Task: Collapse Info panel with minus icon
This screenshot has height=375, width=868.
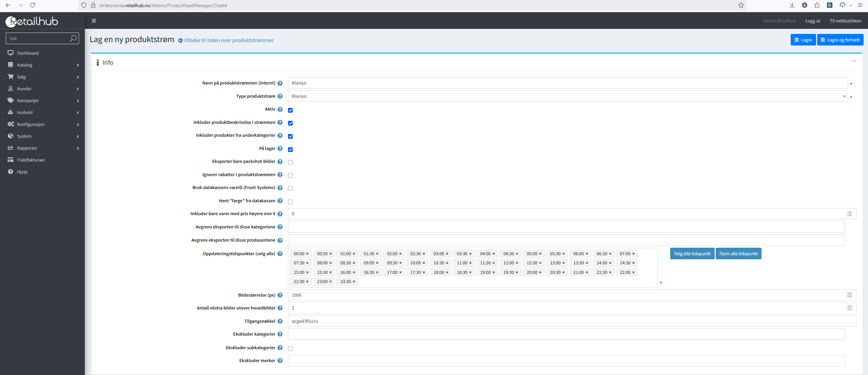Action: pyautogui.click(x=853, y=61)
